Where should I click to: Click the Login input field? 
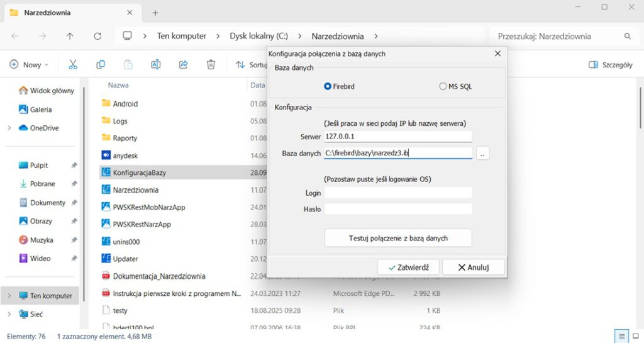[x=397, y=193]
